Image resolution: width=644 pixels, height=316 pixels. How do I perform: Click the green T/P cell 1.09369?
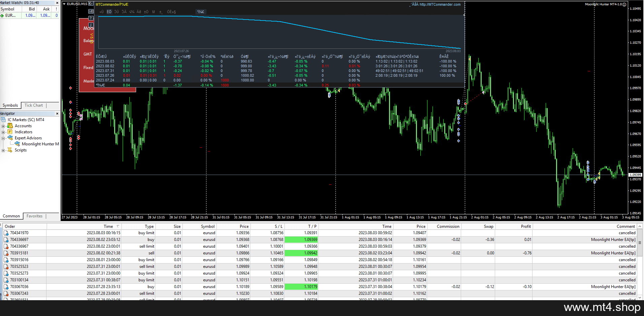(x=301, y=240)
